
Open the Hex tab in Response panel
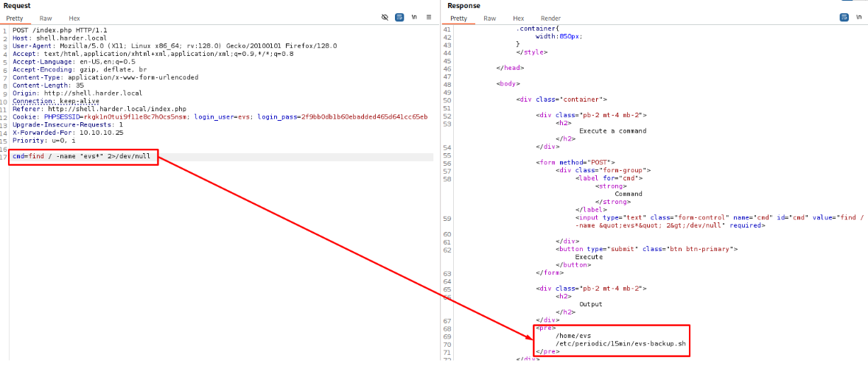(518, 18)
